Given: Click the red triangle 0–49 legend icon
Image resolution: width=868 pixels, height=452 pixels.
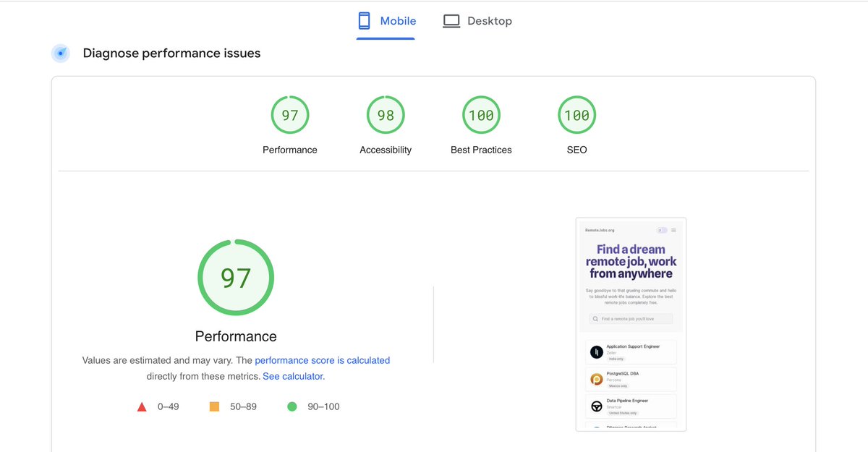Looking at the screenshot, I should click(x=142, y=406).
